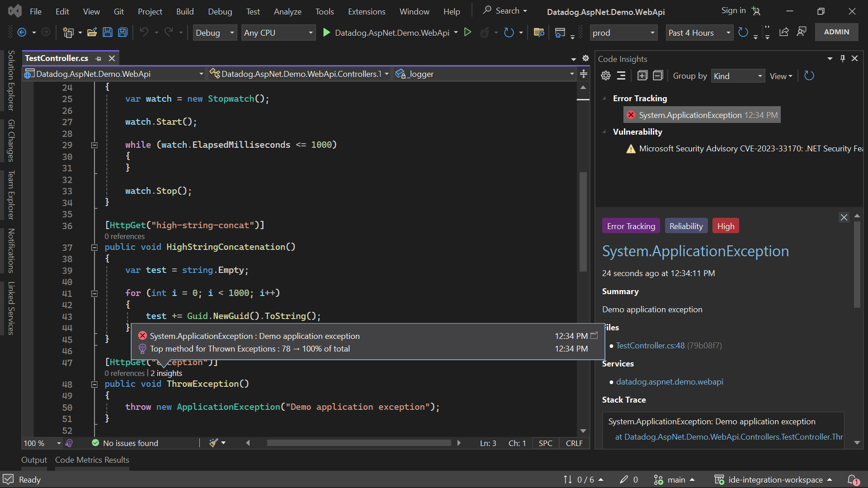Viewport: 868px width, 488px height.
Task: Open the View dropdown in Code Insights
Action: point(781,76)
